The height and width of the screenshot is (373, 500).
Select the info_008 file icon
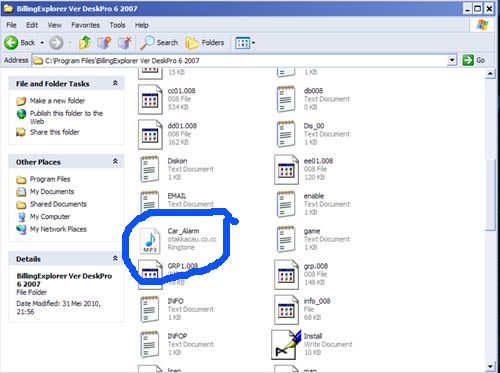click(286, 310)
